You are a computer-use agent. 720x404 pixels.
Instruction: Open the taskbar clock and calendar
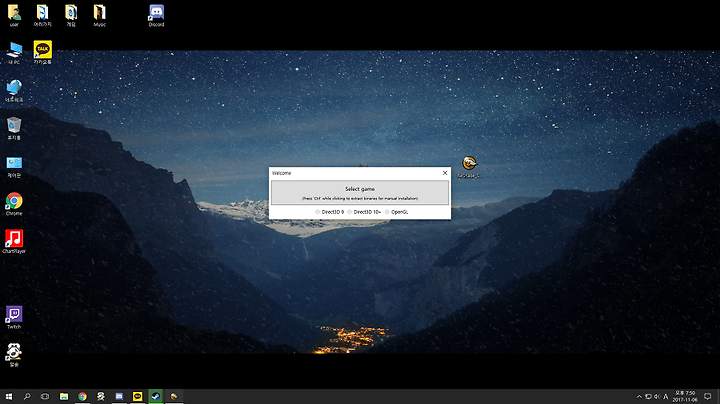point(685,397)
